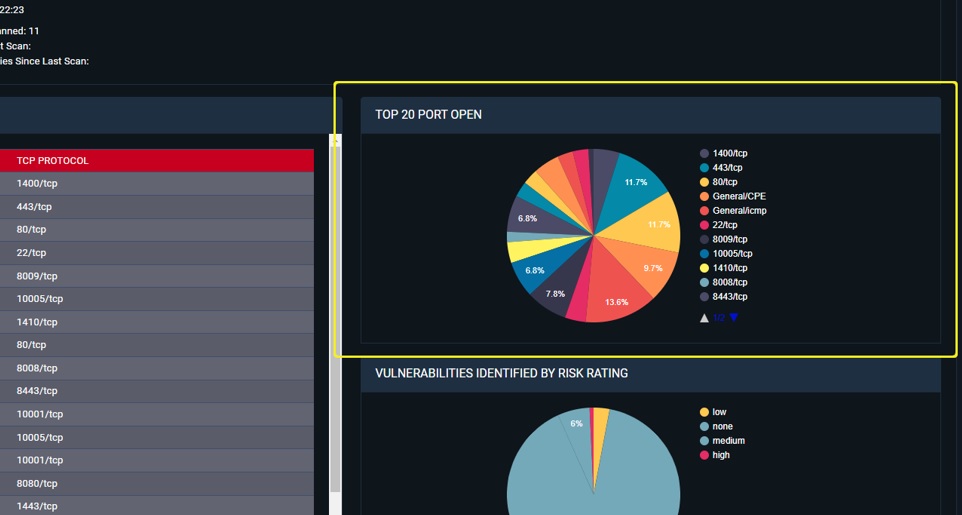Click the TOP 20 PORT OPEN panel title

point(428,115)
